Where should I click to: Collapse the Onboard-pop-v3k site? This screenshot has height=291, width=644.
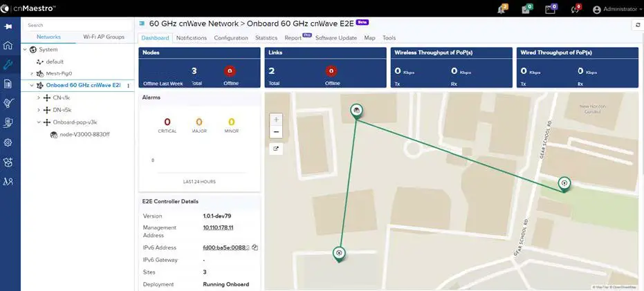click(38, 122)
